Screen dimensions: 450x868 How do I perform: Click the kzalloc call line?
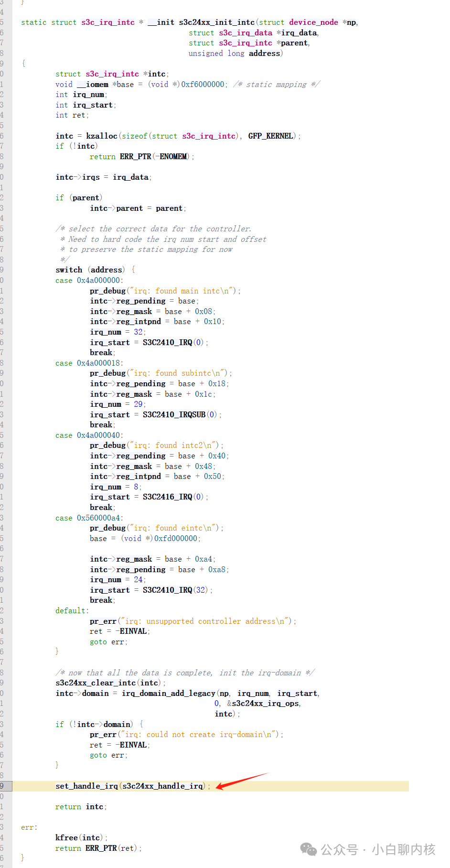pyautogui.click(x=178, y=136)
